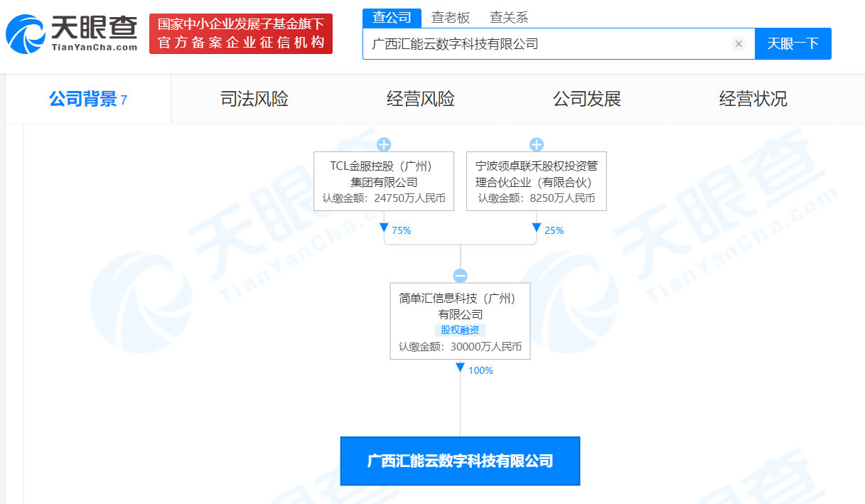Open 简单汇信息科技(广州)有限公司 node
The height and width of the screenshot is (504, 865).
click(460, 321)
